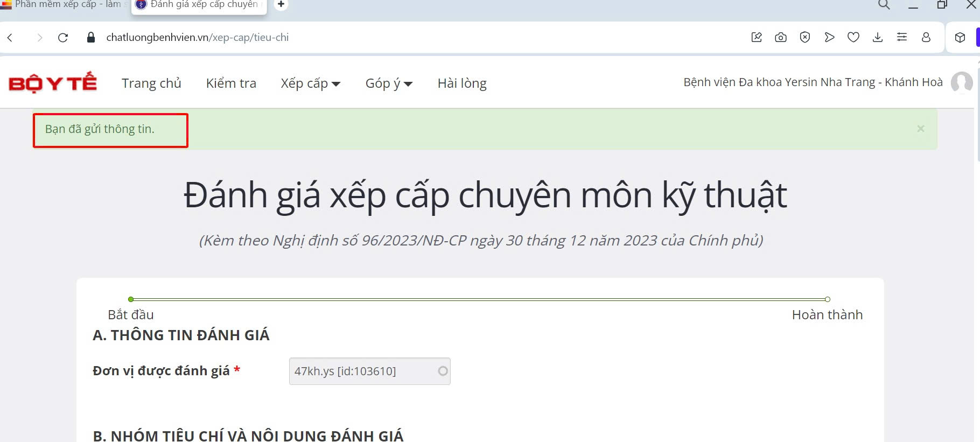The width and height of the screenshot is (980, 442).
Task: Click the heart bookmark icon
Action: (x=853, y=37)
